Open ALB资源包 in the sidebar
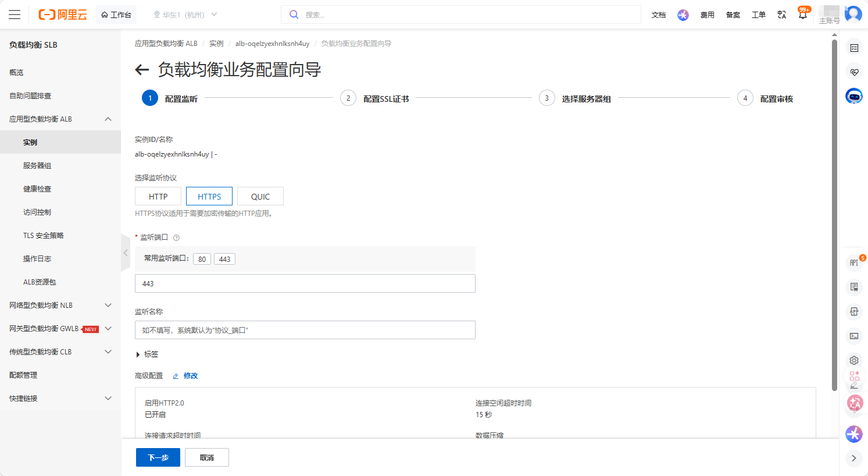 point(60,282)
